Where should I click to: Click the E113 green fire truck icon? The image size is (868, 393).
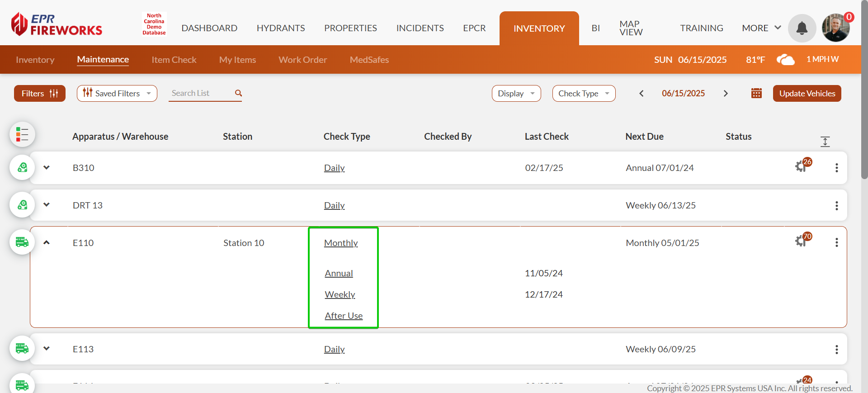pyautogui.click(x=22, y=348)
